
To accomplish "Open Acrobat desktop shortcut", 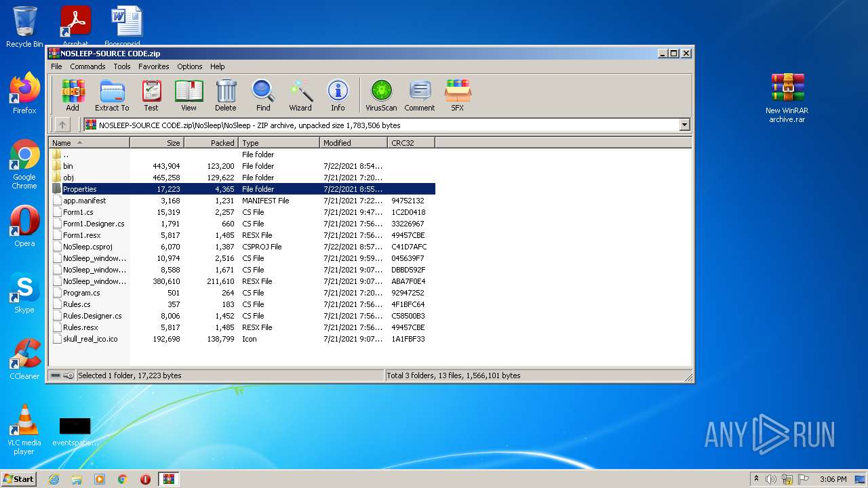I will point(76,26).
